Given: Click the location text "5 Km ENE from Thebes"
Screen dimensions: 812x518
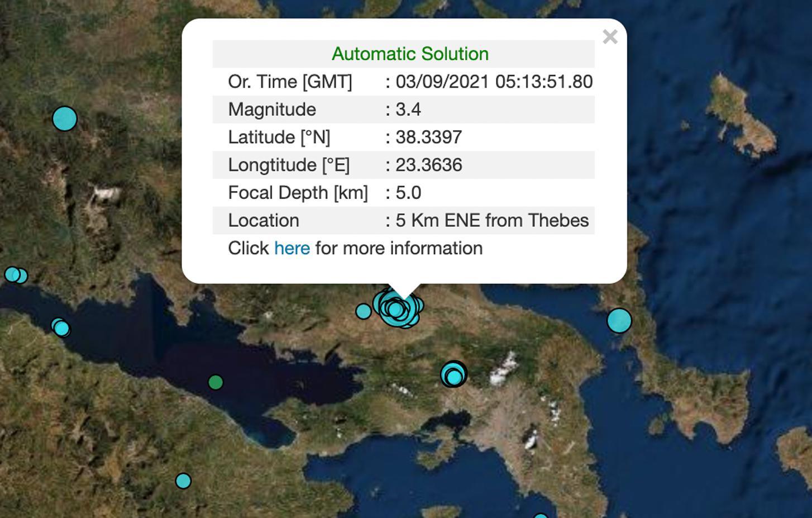Looking at the screenshot, I should click(x=491, y=221).
